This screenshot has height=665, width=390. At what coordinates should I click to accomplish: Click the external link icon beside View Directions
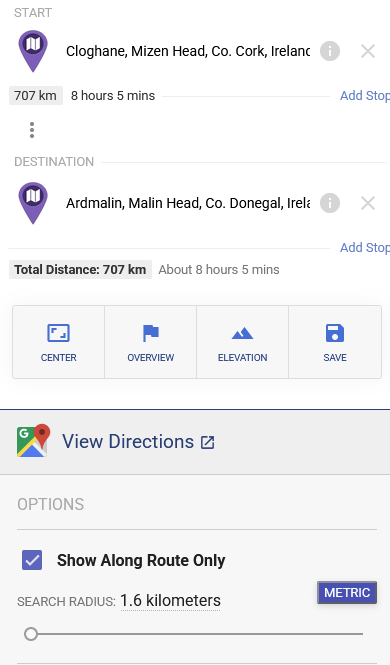point(207,443)
